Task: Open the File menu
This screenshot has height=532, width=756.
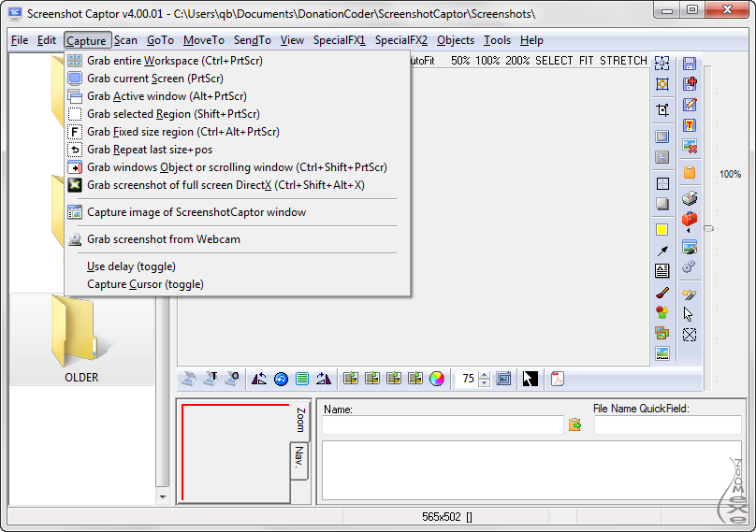Action: coord(20,40)
